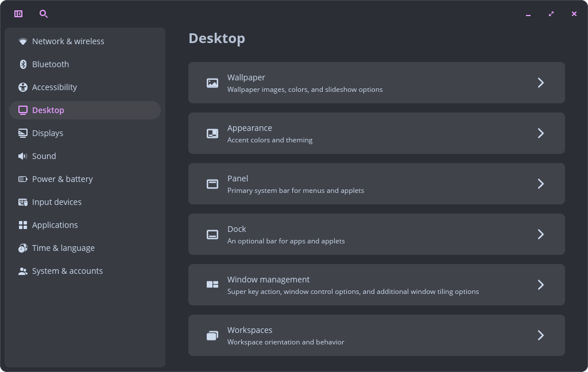Select the battery icon beside Power & battery
This screenshot has width=588, height=372.
22,179
